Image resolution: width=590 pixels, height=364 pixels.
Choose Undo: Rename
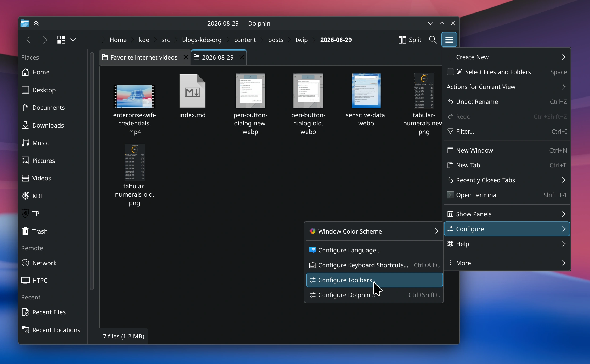point(507,102)
